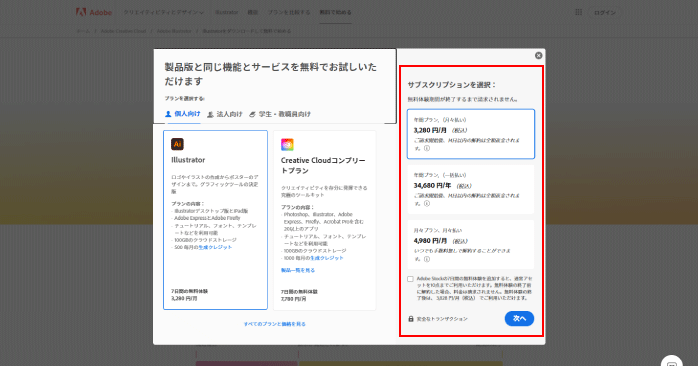Open the 製品一覧を見る link
This screenshot has width=698, height=366.
coord(298,270)
